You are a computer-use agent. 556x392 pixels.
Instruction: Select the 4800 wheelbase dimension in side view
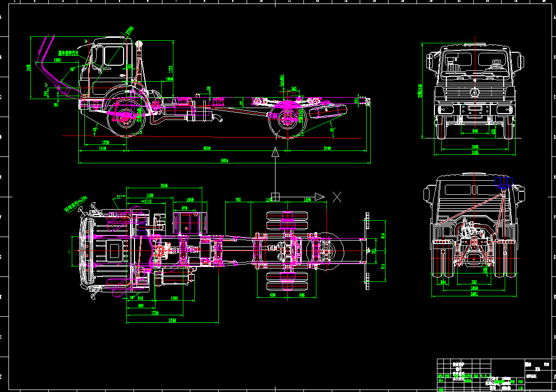(x=207, y=148)
